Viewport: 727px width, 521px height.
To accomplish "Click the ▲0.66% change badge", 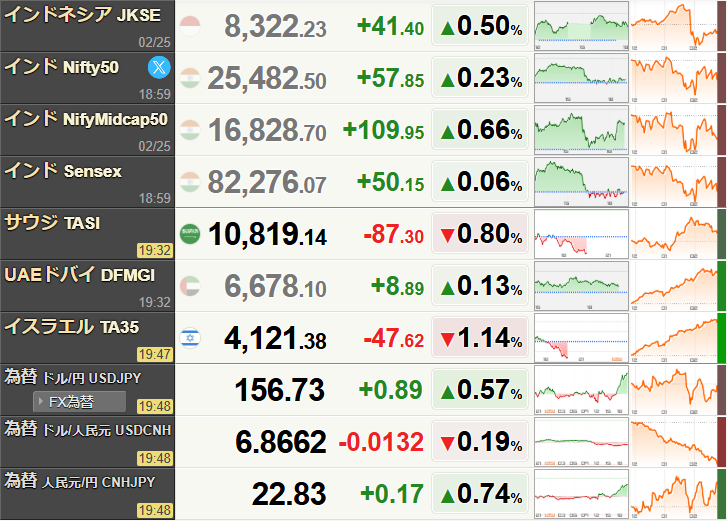I will [x=480, y=129].
